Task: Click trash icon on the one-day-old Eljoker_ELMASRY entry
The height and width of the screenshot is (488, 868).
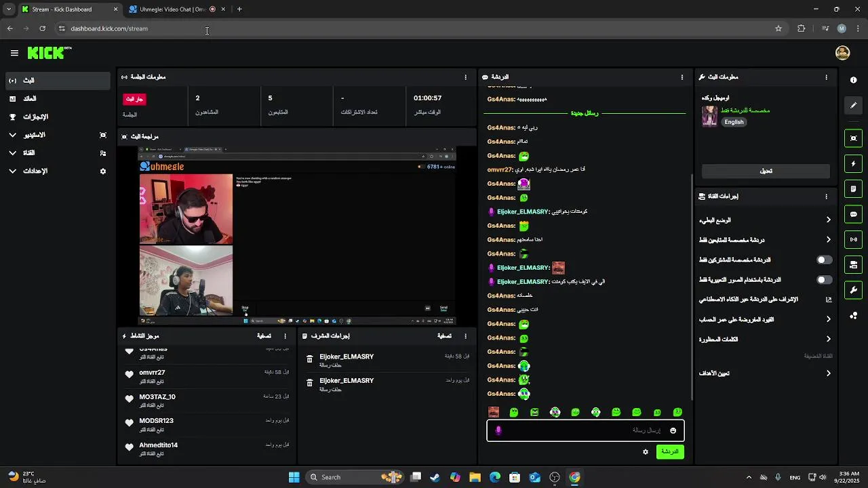Action: coord(309,383)
